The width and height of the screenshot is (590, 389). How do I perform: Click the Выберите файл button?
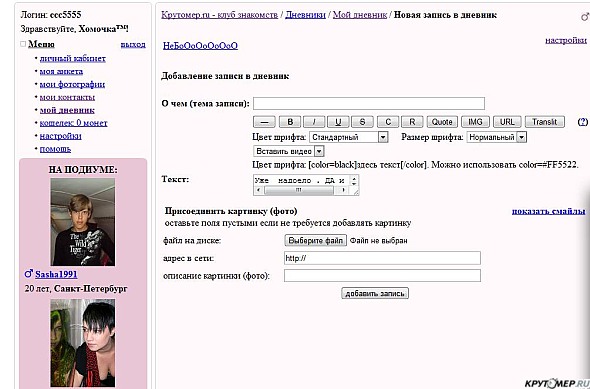click(315, 240)
